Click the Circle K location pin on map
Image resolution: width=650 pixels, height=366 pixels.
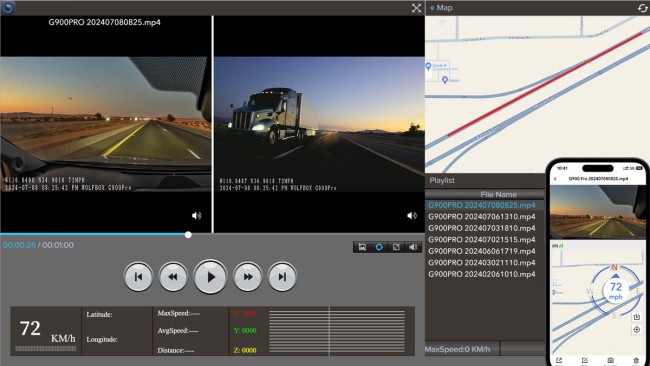[x=429, y=66]
